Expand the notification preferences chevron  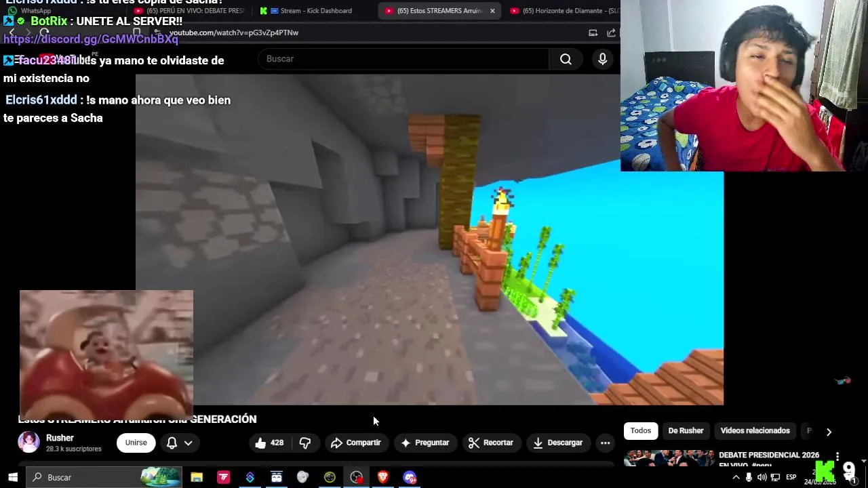coord(189,443)
